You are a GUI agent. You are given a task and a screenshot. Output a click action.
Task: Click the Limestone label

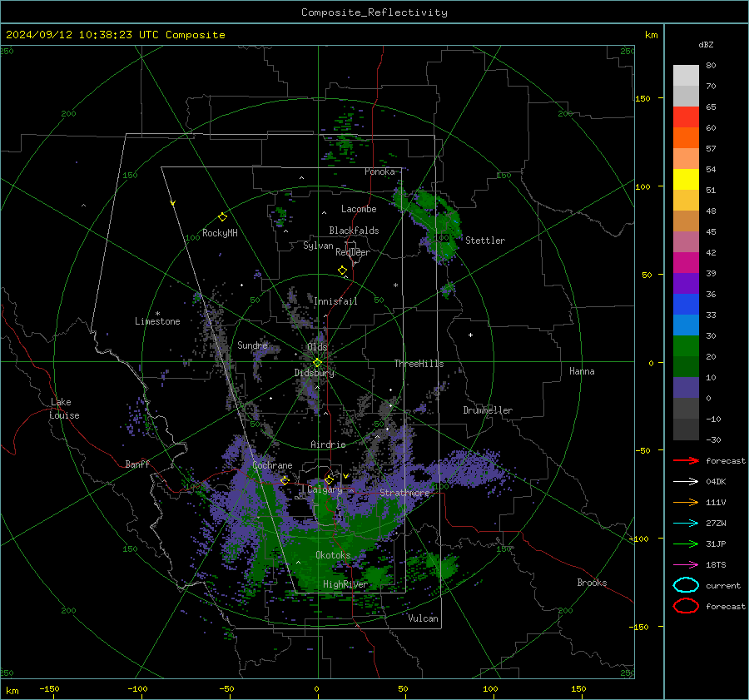pos(157,321)
